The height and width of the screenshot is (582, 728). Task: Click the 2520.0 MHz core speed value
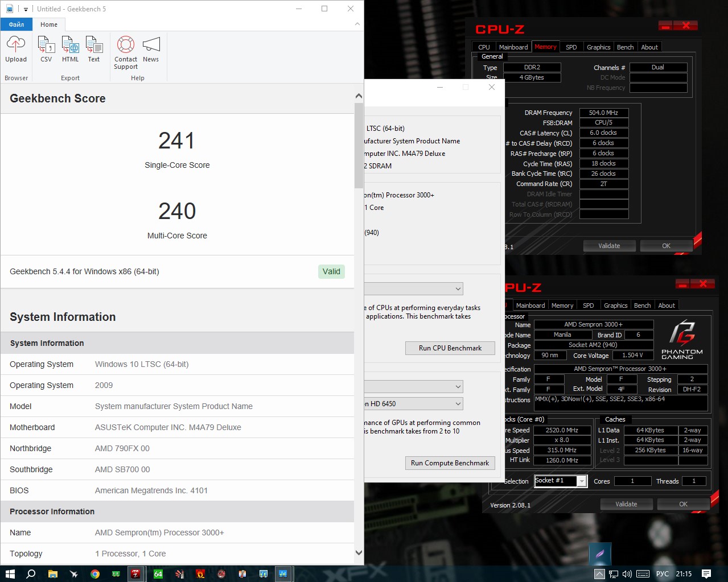tap(562, 430)
